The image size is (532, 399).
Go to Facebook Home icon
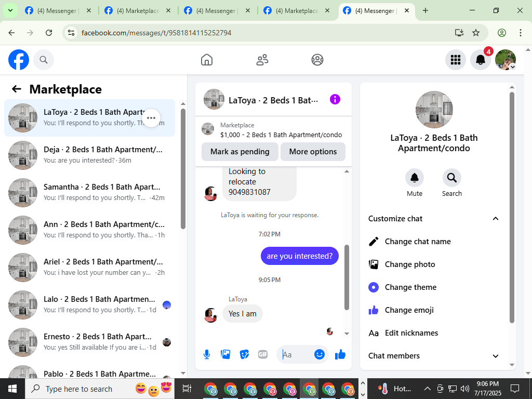pyautogui.click(x=207, y=60)
